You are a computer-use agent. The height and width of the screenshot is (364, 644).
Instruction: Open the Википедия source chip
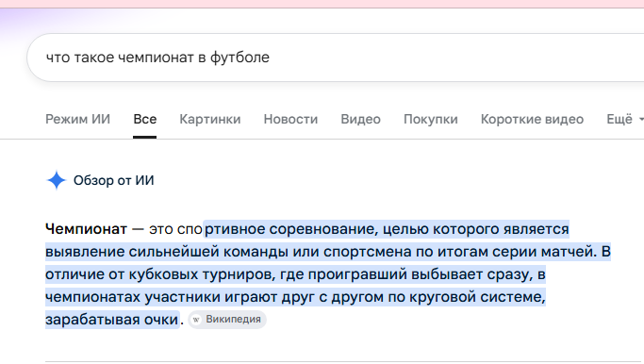pos(227,320)
